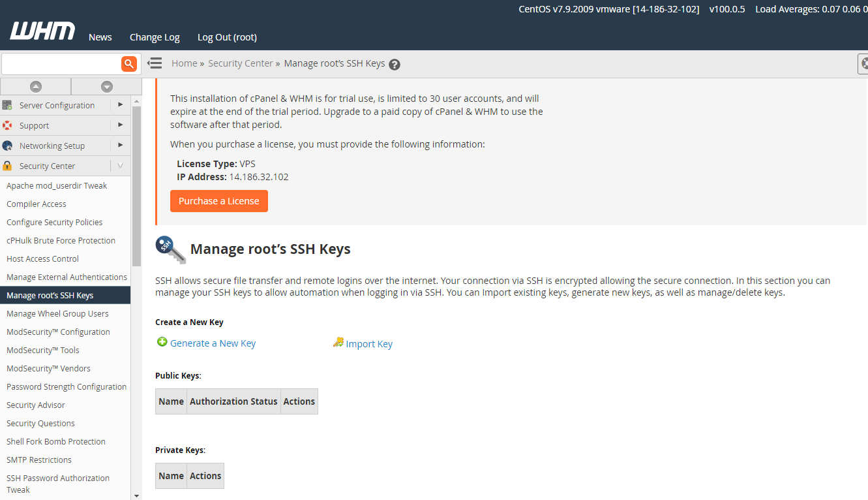Open the Change Log menu item
This screenshot has width=868, height=500.
[x=155, y=37]
